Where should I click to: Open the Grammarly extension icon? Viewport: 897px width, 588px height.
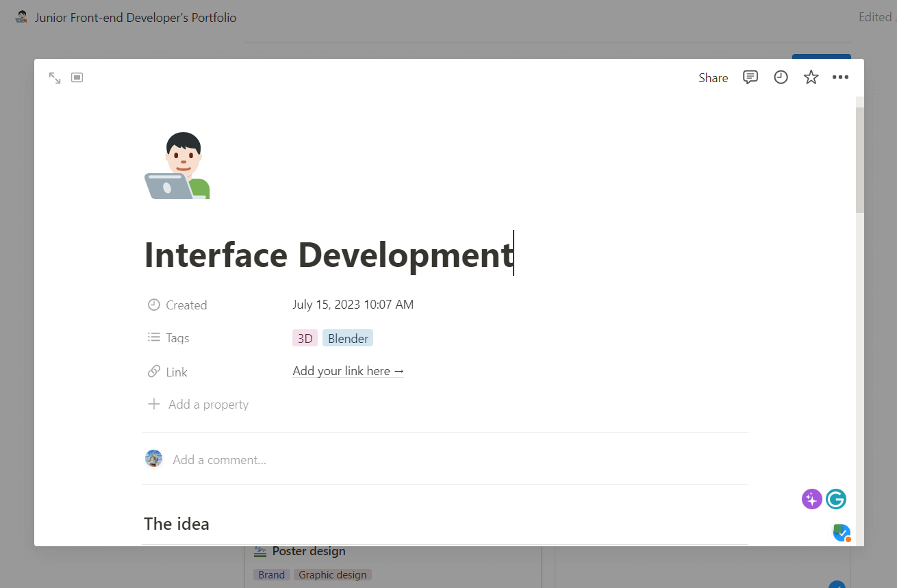click(x=836, y=499)
